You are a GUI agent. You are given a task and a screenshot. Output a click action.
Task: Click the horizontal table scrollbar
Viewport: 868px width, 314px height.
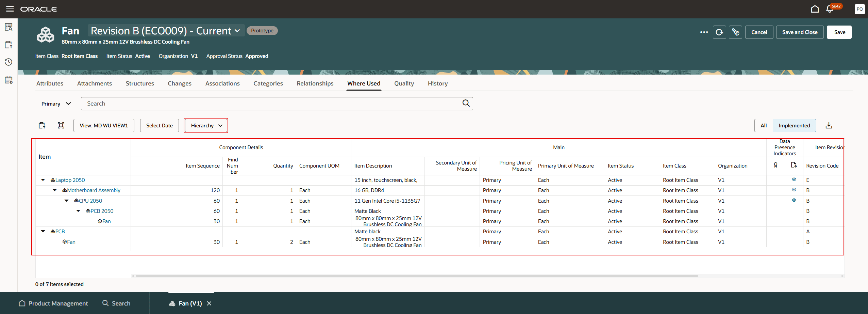pyautogui.click(x=417, y=276)
